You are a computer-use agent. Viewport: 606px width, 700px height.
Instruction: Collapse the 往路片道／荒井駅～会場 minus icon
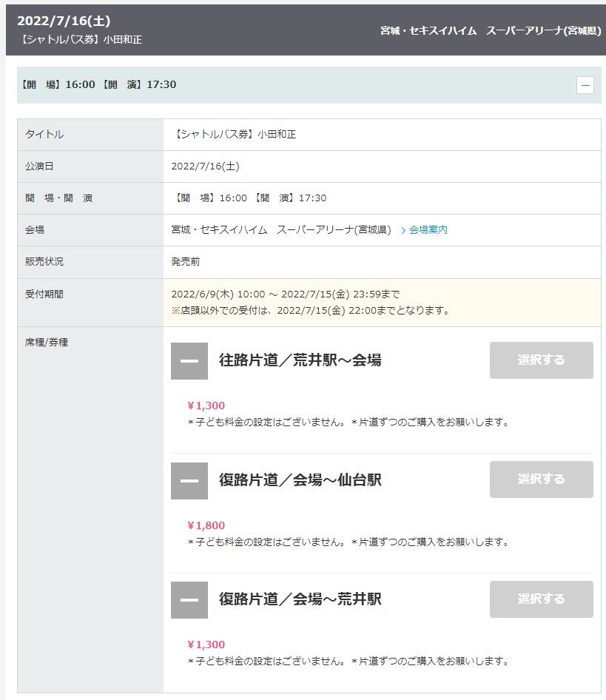(189, 361)
